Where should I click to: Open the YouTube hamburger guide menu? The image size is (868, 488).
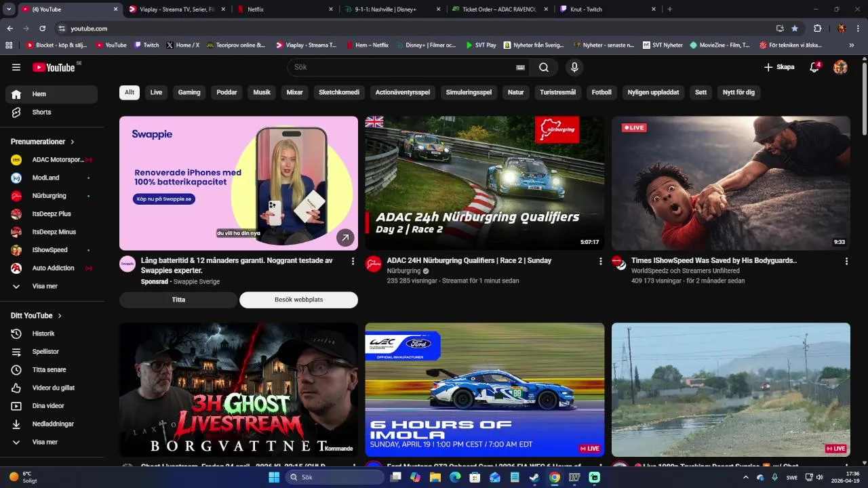click(16, 67)
